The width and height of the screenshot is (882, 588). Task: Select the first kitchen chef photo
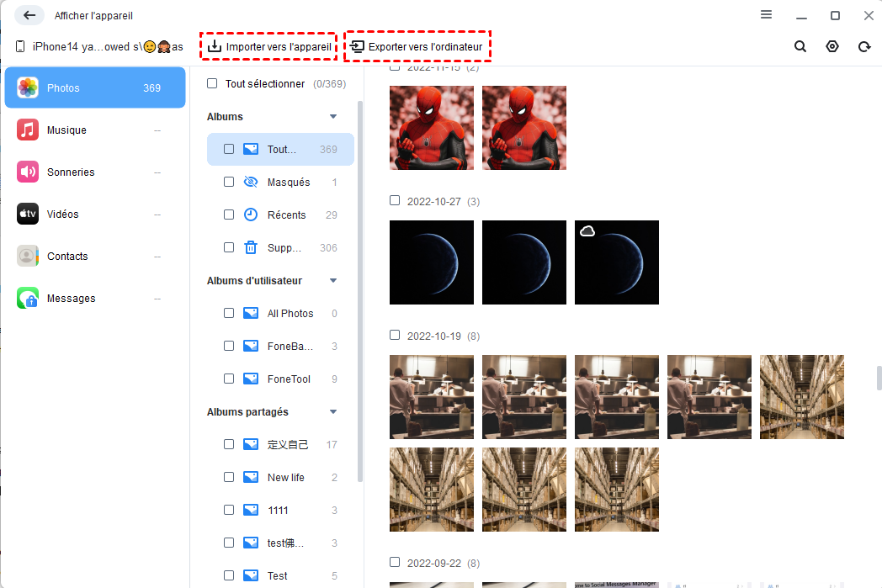(432, 397)
